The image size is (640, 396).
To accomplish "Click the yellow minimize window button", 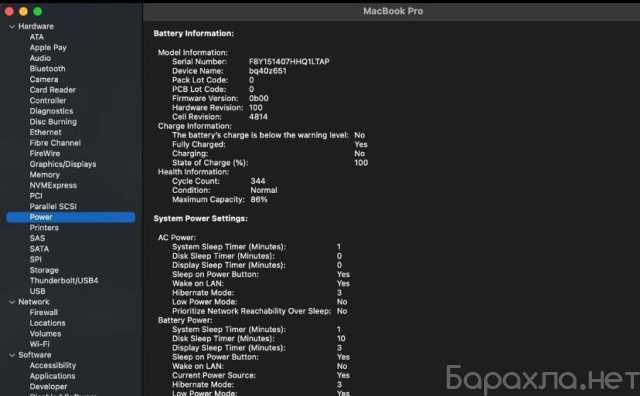I will [x=24, y=11].
